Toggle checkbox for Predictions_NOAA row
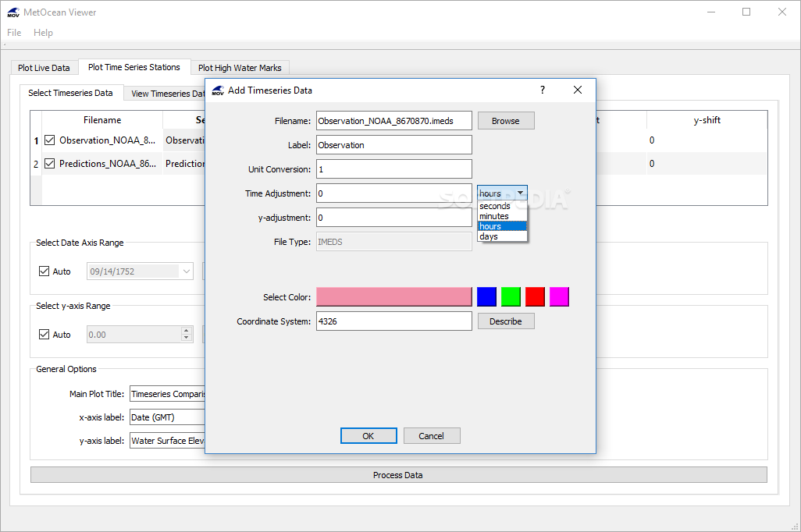The height and width of the screenshot is (532, 801). click(49, 163)
